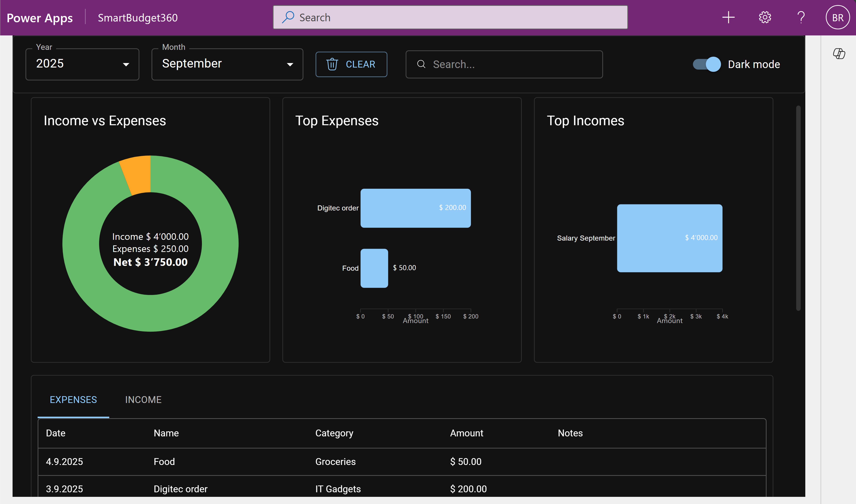The width and height of the screenshot is (856, 504).
Task: Click the Category column header
Action: pos(334,433)
